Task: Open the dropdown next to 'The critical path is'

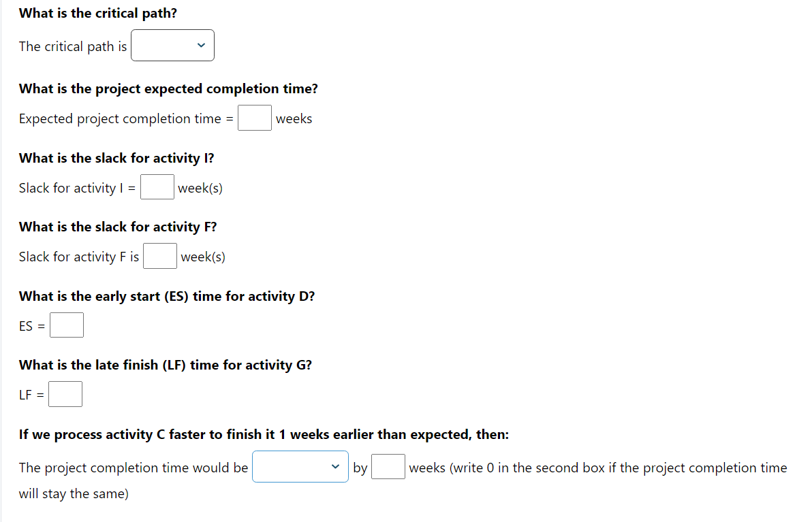Action: [x=172, y=45]
